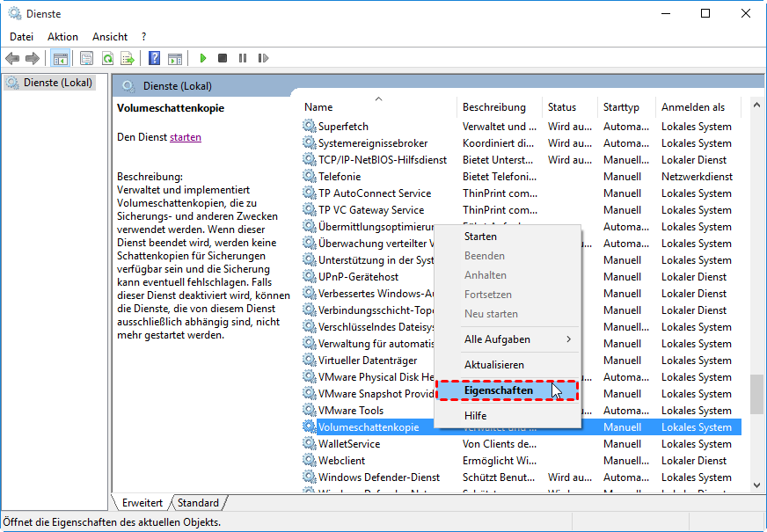The height and width of the screenshot is (532, 767).
Task: Switch to the Standard tab
Action: 198,503
